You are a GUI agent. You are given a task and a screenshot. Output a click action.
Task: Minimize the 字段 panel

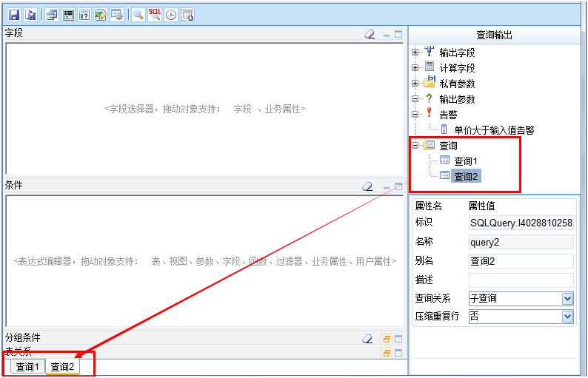click(x=387, y=35)
